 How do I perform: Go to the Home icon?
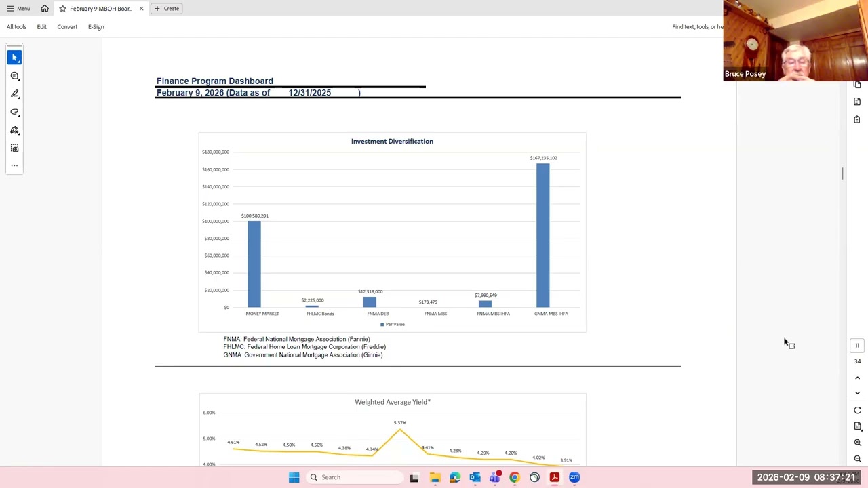point(45,9)
